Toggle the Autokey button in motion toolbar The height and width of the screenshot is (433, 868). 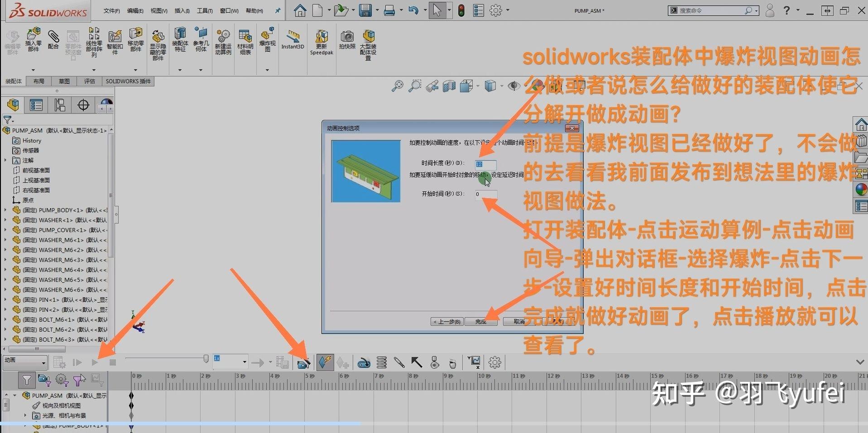click(x=325, y=362)
